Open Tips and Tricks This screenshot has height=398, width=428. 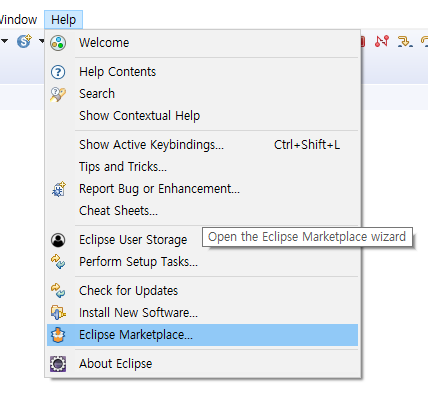pos(202,167)
